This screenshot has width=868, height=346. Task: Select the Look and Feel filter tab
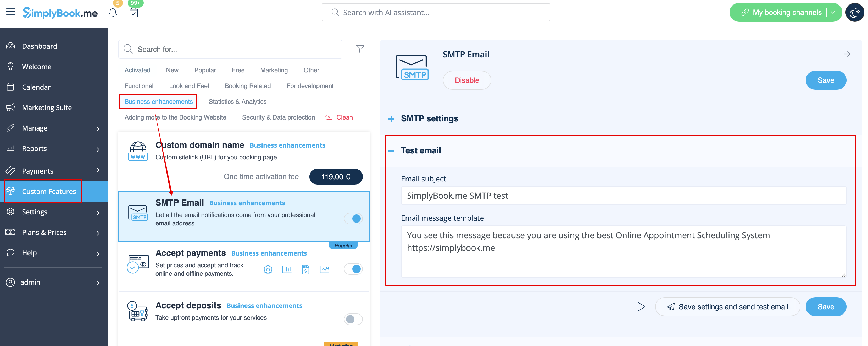189,86
